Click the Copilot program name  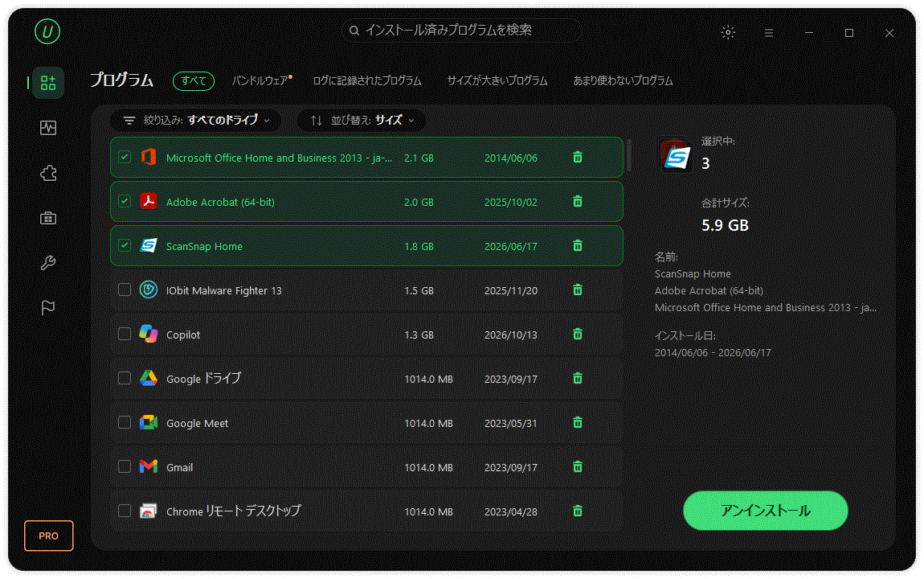click(x=183, y=335)
